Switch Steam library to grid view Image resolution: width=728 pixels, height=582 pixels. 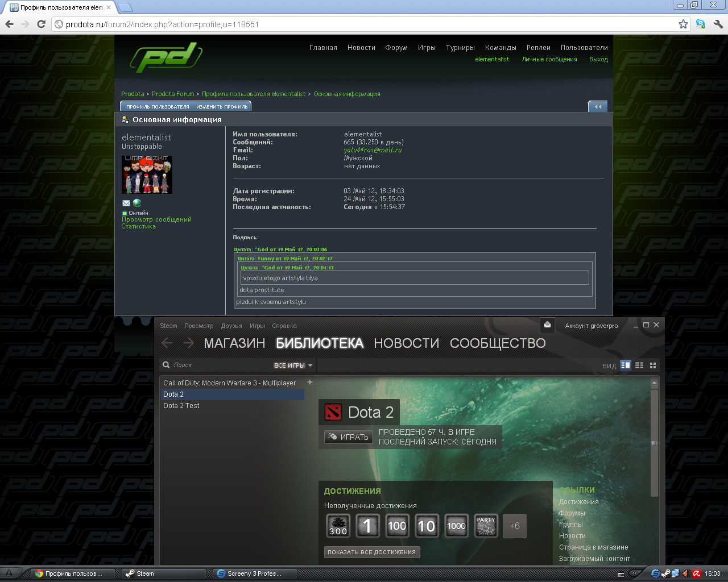pyautogui.click(x=653, y=365)
